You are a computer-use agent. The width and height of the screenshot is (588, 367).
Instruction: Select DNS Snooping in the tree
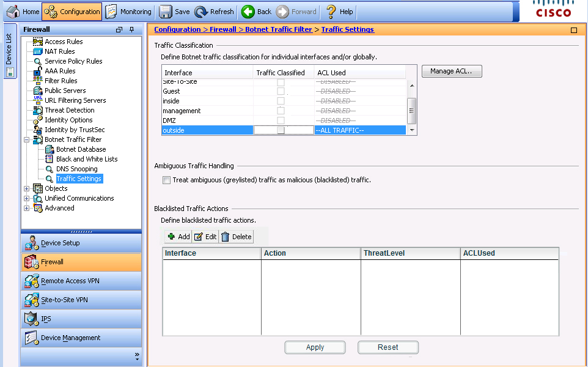[x=76, y=169]
